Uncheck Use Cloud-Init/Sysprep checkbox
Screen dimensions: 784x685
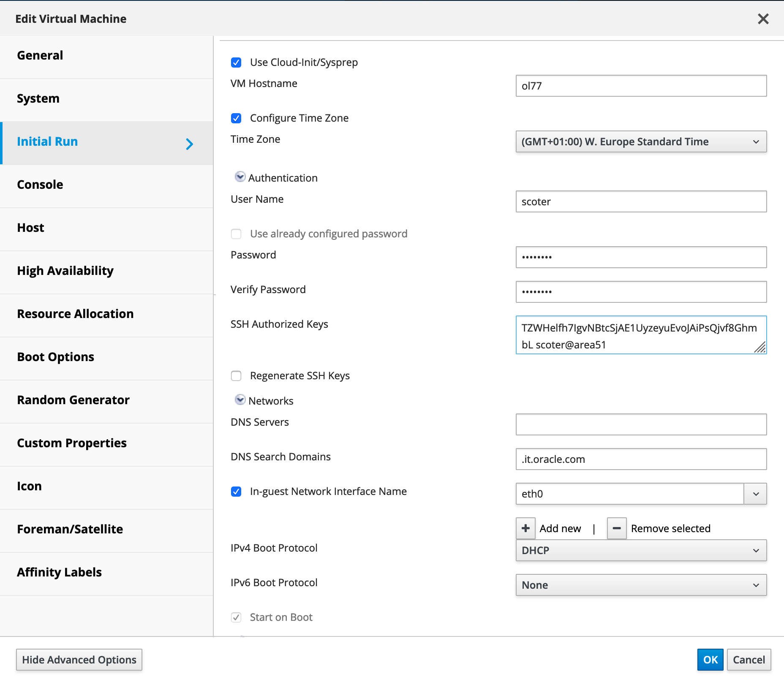click(x=236, y=63)
